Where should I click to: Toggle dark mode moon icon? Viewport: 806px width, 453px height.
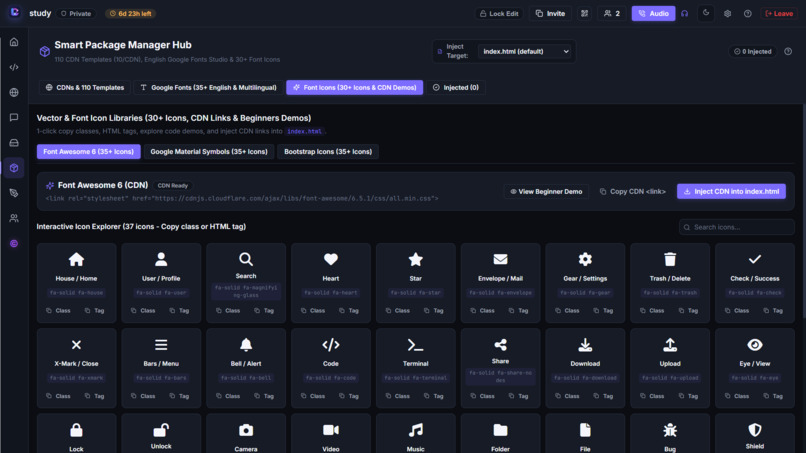[x=706, y=13]
